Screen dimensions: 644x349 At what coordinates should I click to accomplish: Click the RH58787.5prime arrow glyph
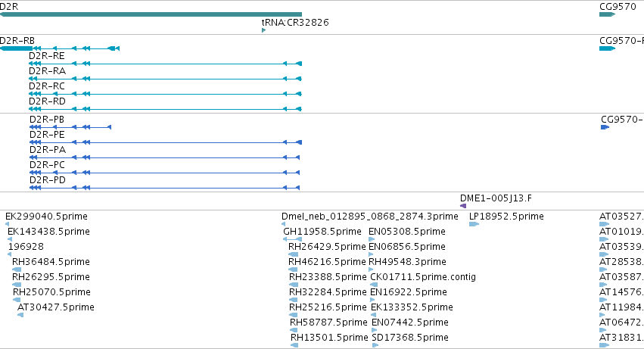294,330
